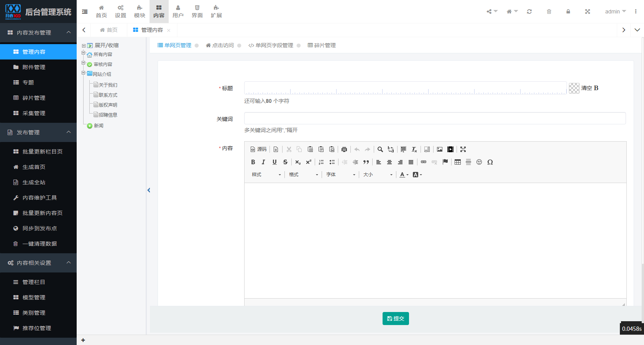Insert a bulleted list

click(332, 162)
